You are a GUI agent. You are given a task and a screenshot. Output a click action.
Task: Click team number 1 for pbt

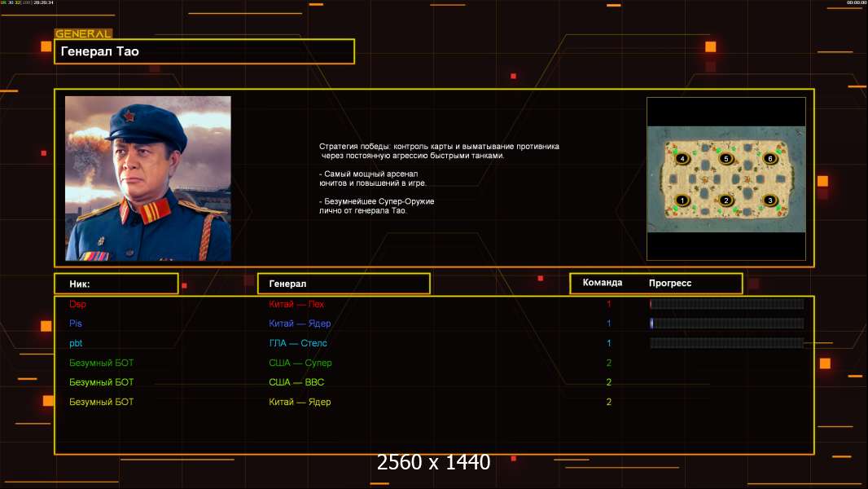click(609, 343)
